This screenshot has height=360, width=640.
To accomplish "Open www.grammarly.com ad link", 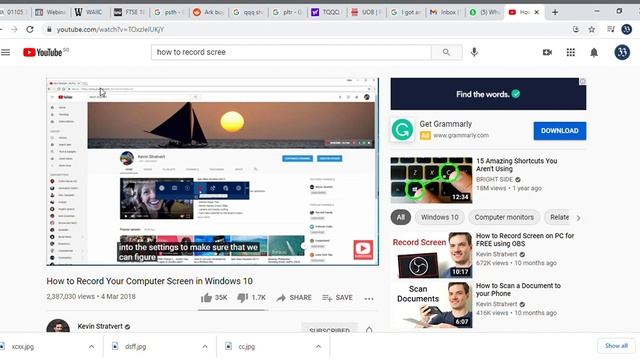I will click(x=461, y=135).
